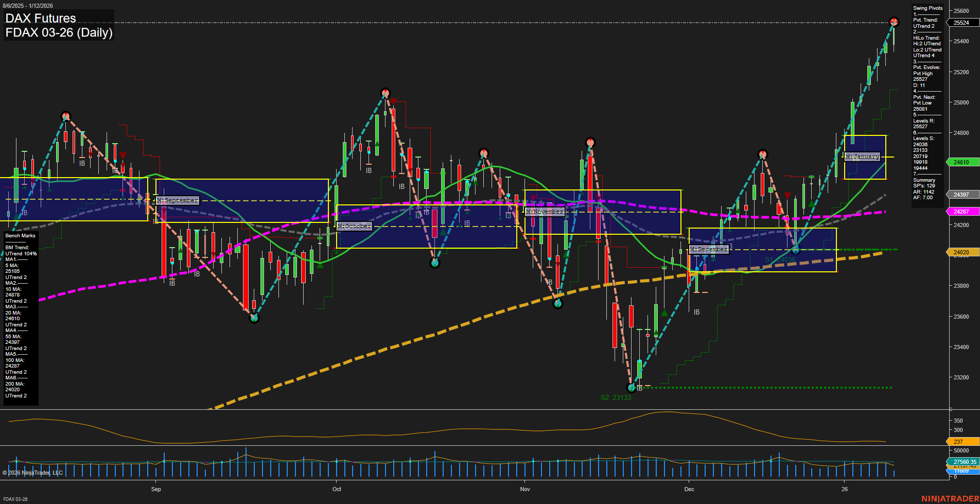Click the red sell triangle below the October peak
This screenshot has width=980, height=504.
pos(394,101)
